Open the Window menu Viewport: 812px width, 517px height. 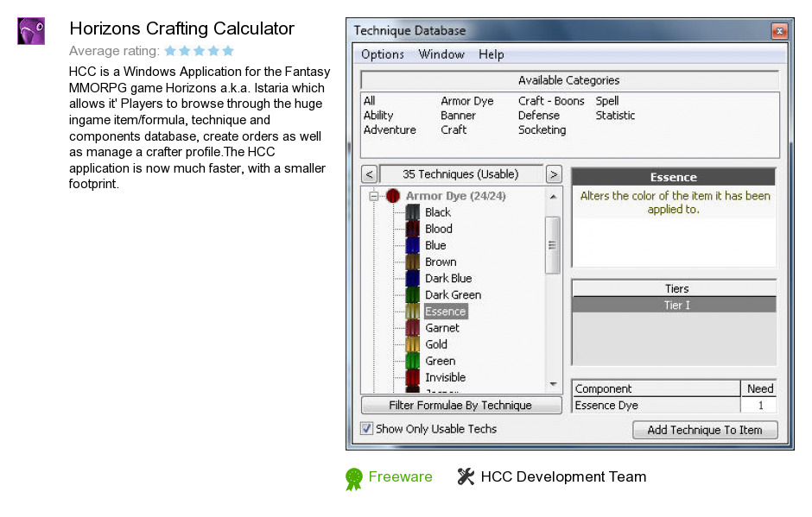tap(441, 54)
